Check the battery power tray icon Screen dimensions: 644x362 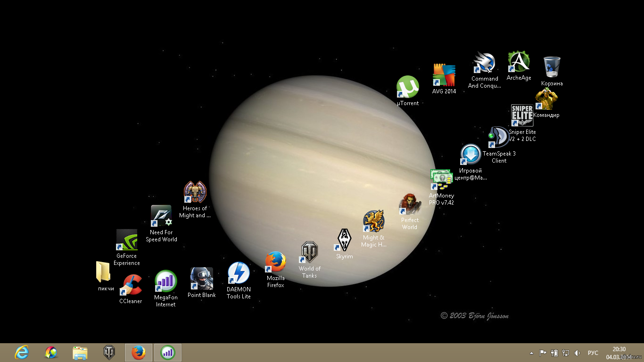(554, 353)
